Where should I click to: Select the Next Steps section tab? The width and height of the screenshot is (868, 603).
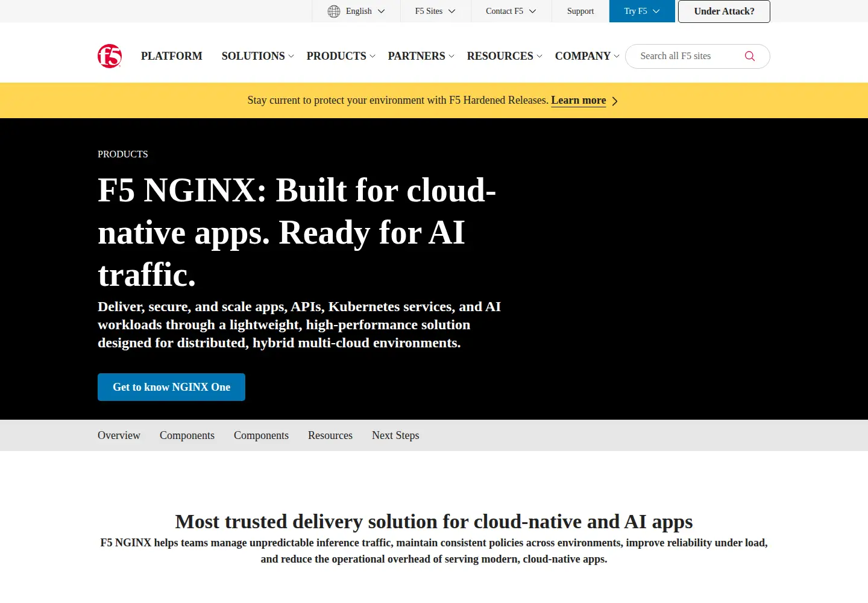pos(395,435)
